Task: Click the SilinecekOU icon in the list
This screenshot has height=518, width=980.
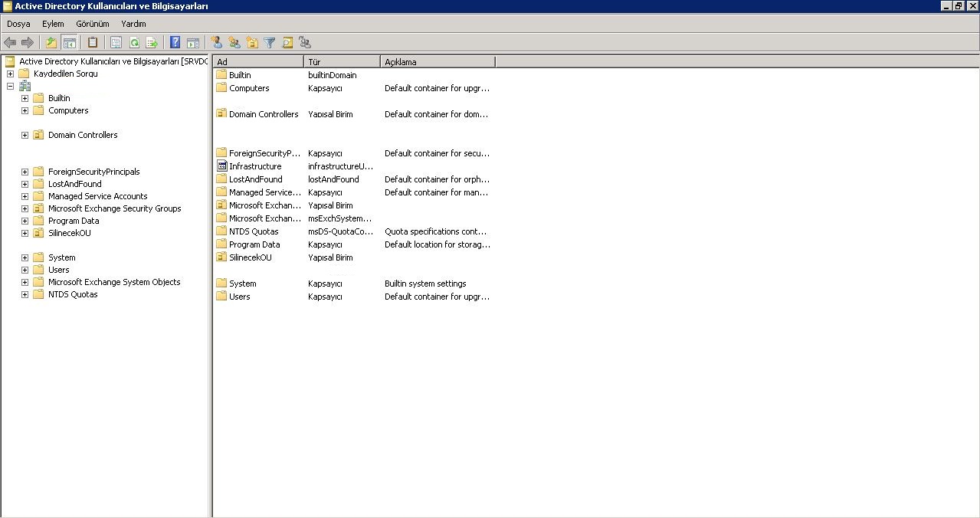Action: [222, 257]
